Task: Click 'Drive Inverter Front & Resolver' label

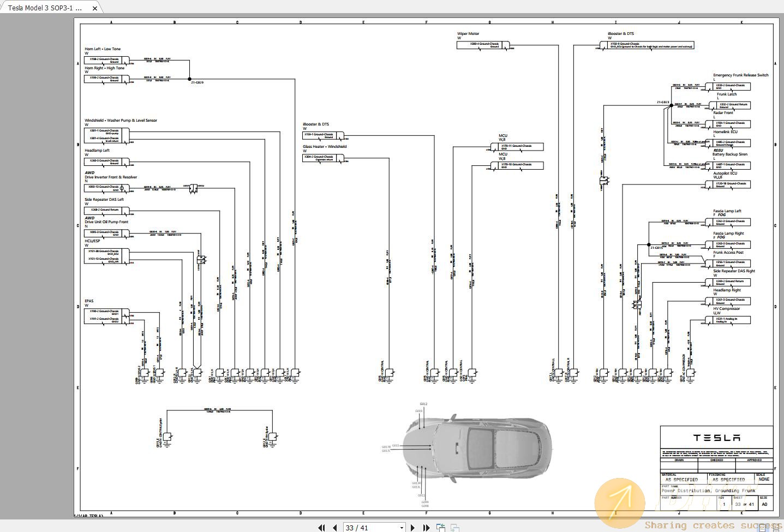Action: (x=111, y=177)
